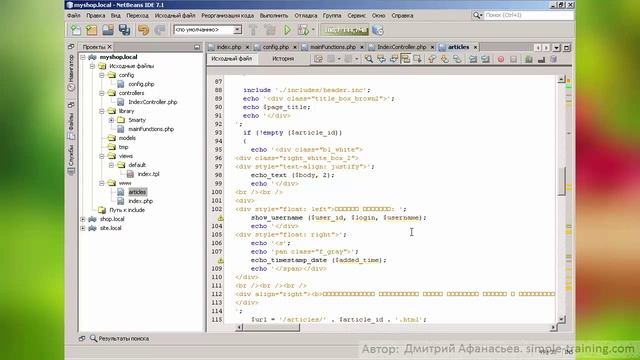This screenshot has height=360, width=640.
Task: Open the Debug Project dropdown arrow
Action: point(313,29)
